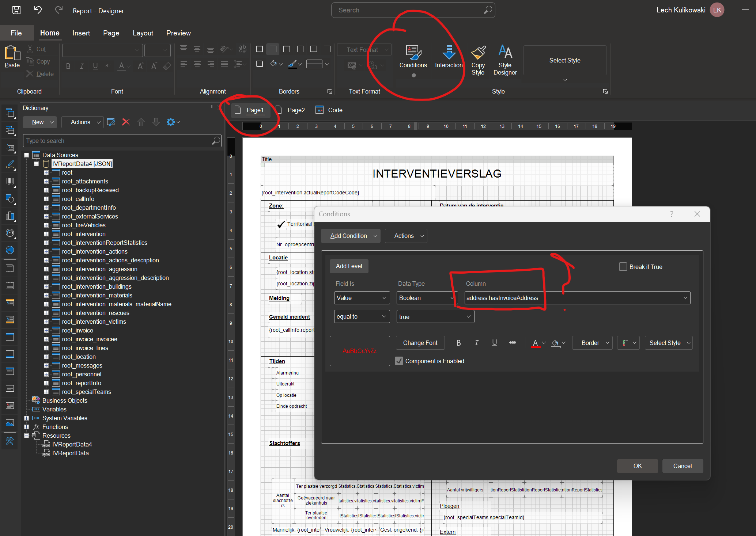
Task: Expand the System Variables tree node
Action: [27, 418]
